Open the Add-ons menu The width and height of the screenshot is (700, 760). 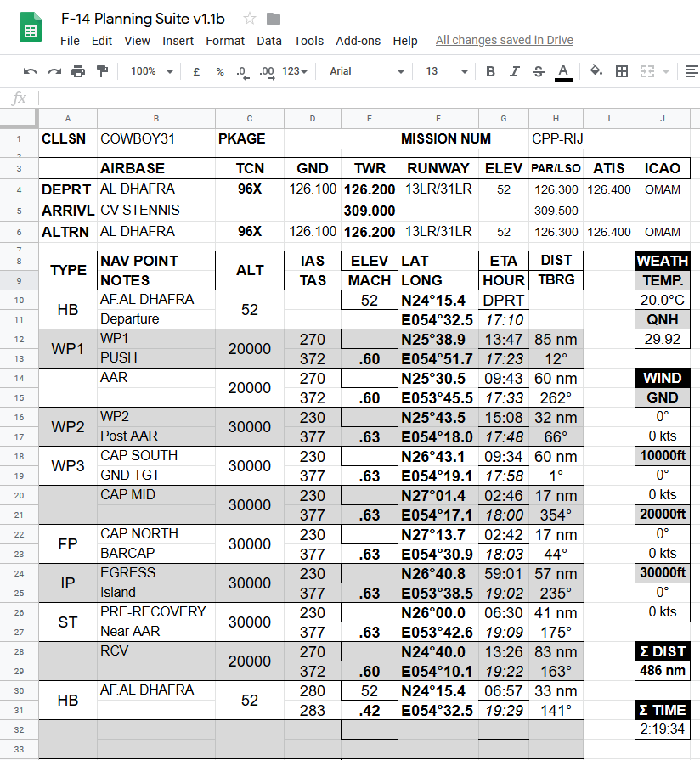pyautogui.click(x=358, y=41)
